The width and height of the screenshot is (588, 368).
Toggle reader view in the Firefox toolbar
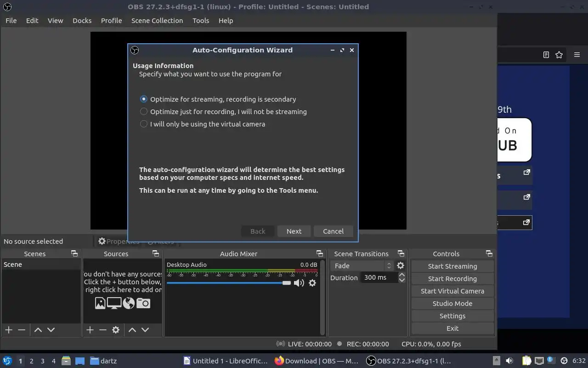point(546,55)
